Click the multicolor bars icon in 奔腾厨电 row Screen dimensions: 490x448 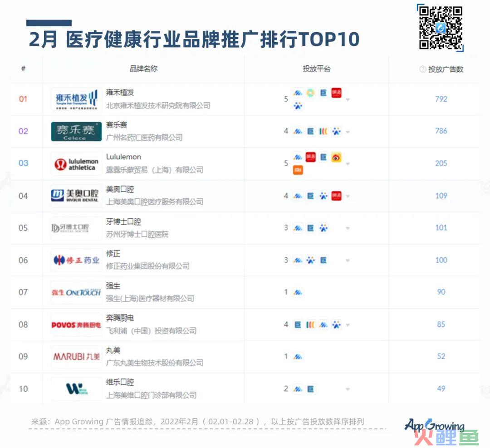point(310,325)
